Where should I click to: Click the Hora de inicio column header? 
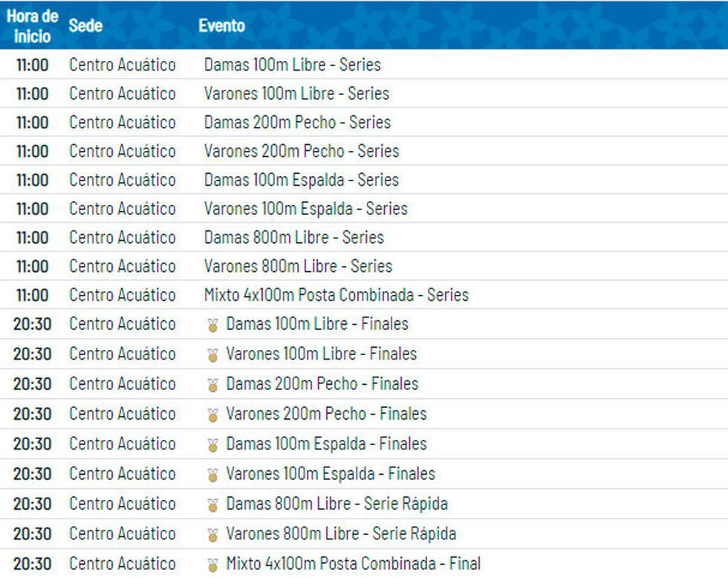[x=33, y=25]
